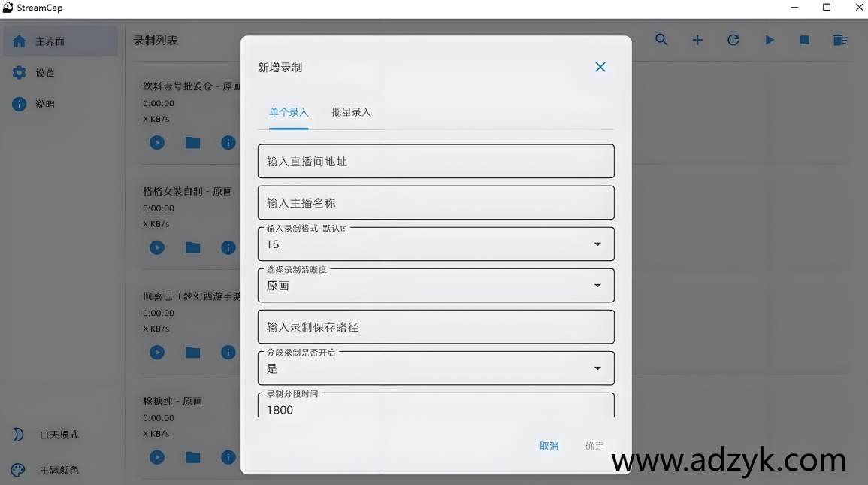Open the search icon in the toolbar
Viewport: 868px width, 485px height.
coord(661,40)
